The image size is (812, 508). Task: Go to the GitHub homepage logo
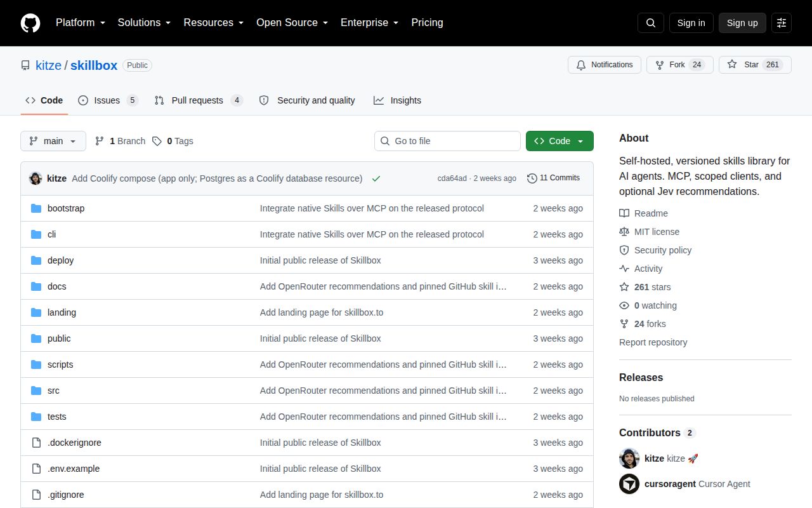coord(30,23)
